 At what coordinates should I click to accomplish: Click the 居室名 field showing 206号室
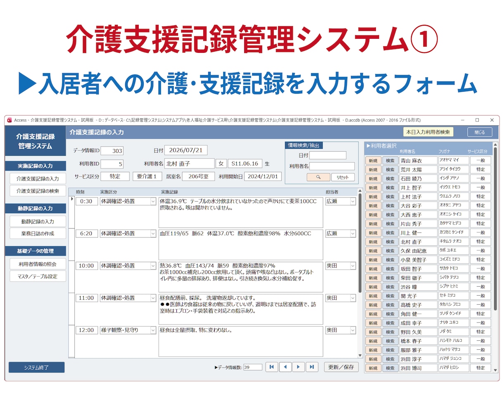coord(198,176)
